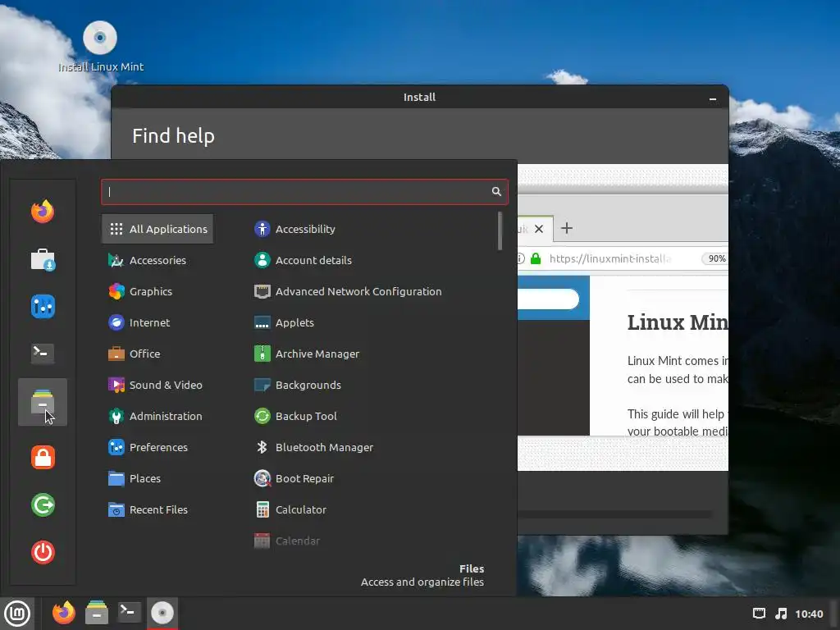Open Software Manager in menu favorites

[x=43, y=260]
